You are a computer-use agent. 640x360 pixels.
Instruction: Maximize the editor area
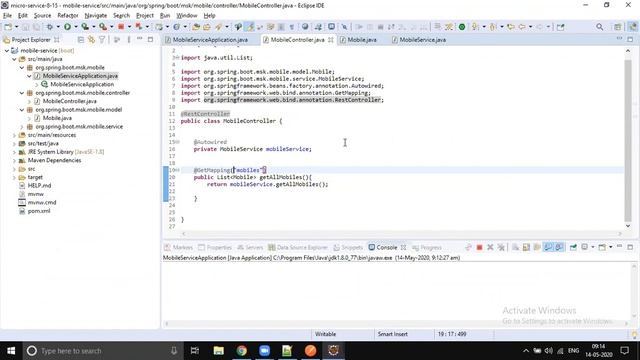[x=630, y=40]
